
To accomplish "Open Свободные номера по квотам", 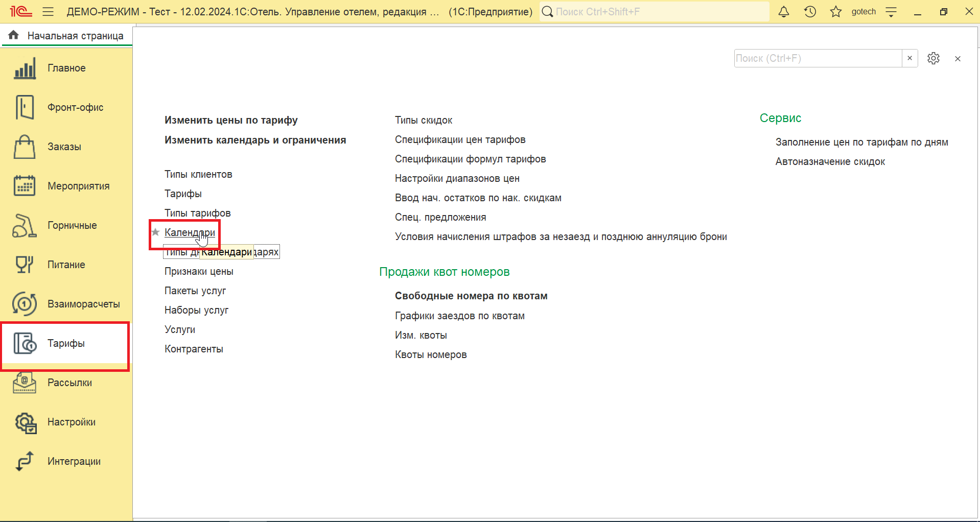I will click(471, 296).
